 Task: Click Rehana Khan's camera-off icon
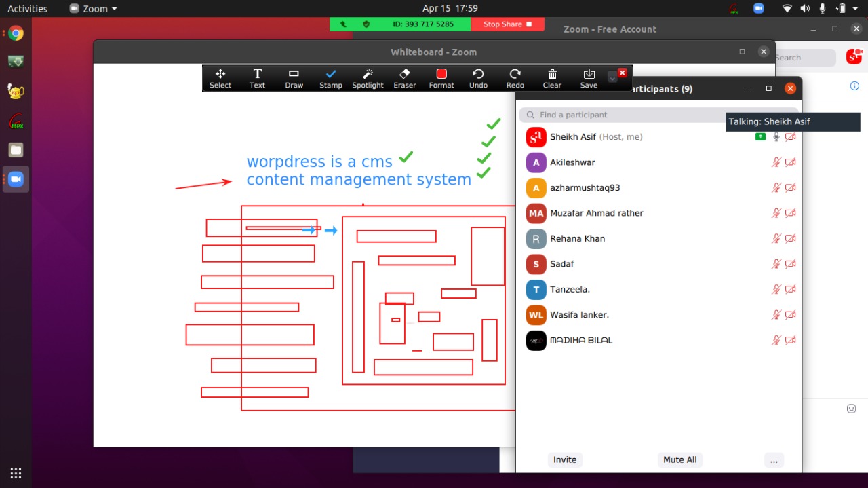pyautogui.click(x=790, y=239)
